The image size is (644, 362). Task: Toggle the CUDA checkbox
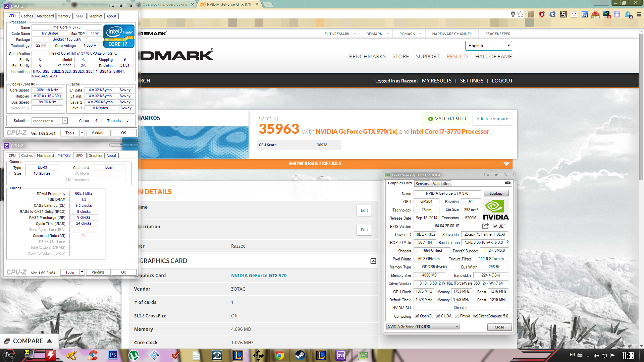point(438,316)
